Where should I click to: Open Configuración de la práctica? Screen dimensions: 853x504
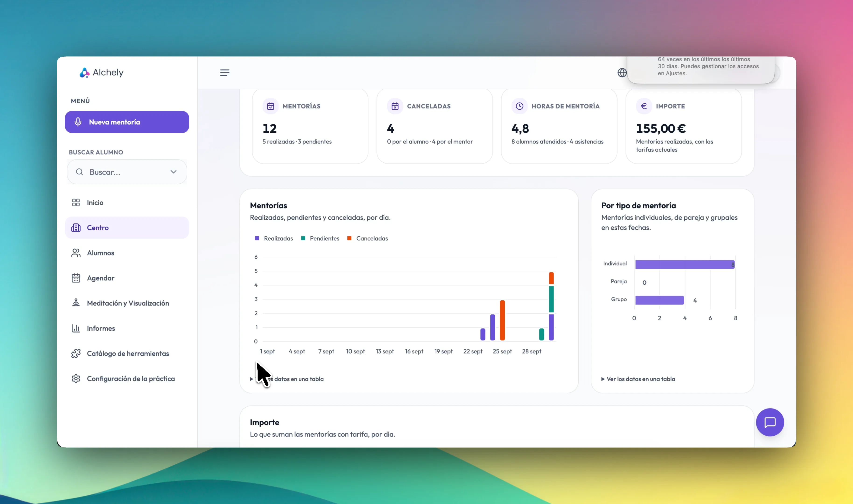pos(127,378)
